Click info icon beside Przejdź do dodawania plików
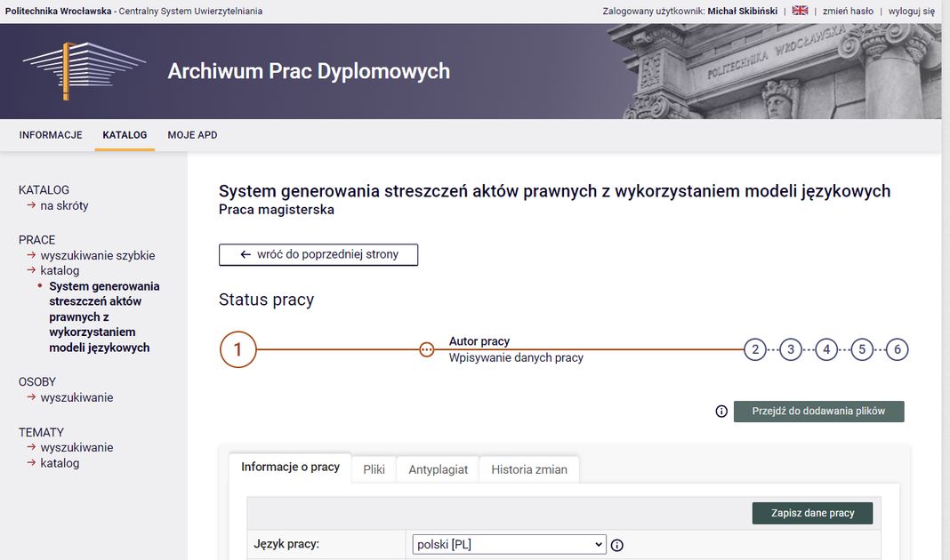This screenshot has height=560, width=950. [x=721, y=412]
